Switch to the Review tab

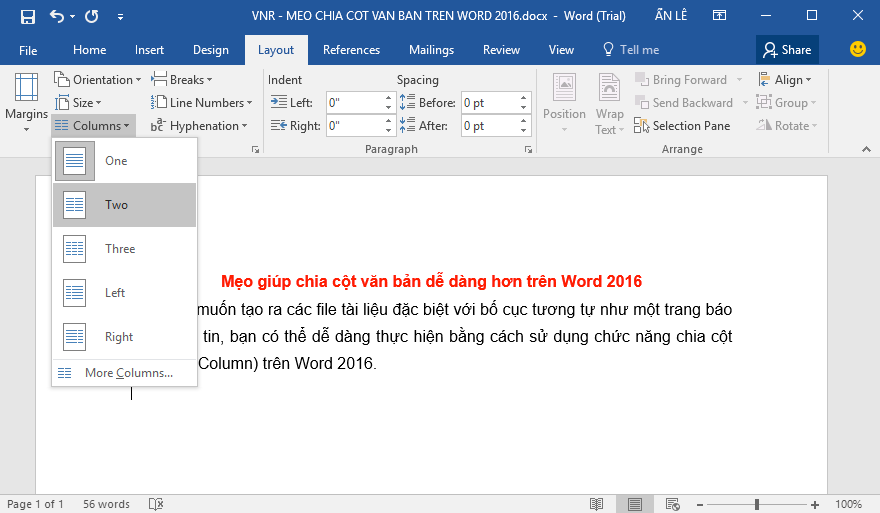(501, 50)
